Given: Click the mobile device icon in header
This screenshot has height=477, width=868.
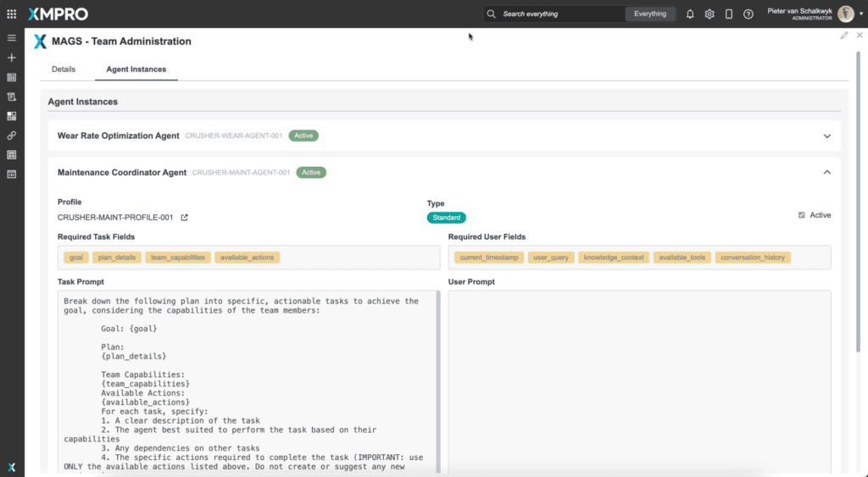Looking at the screenshot, I should (x=729, y=14).
